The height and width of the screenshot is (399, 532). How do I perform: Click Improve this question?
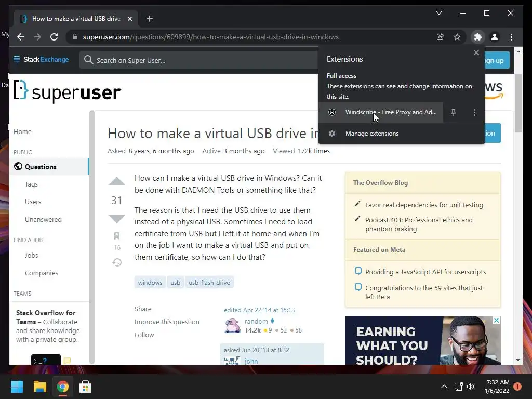(167, 322)
